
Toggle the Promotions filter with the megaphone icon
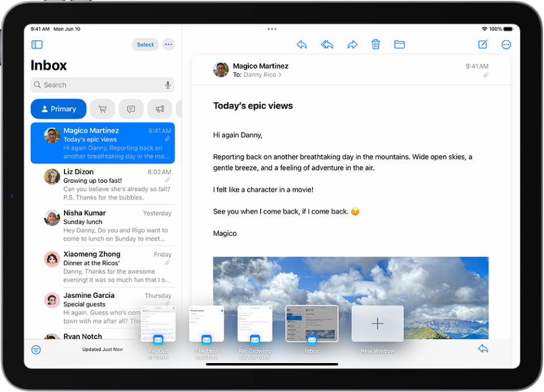coord(159,109)
